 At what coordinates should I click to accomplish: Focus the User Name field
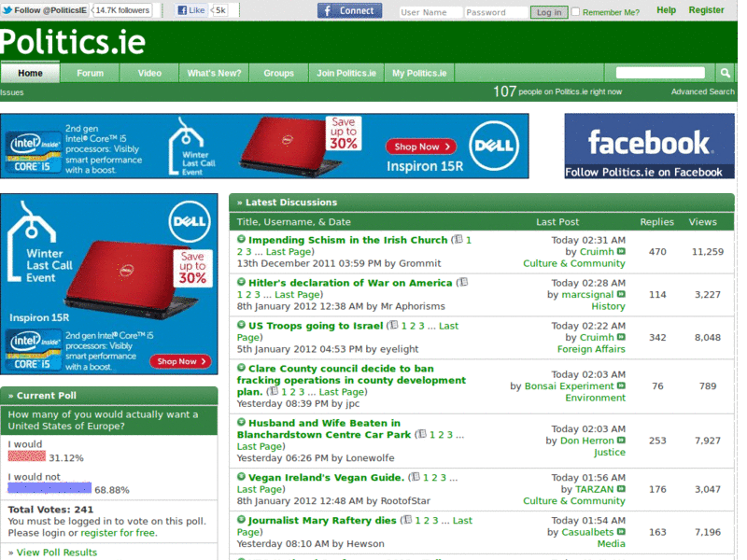(x=430, y=12)
